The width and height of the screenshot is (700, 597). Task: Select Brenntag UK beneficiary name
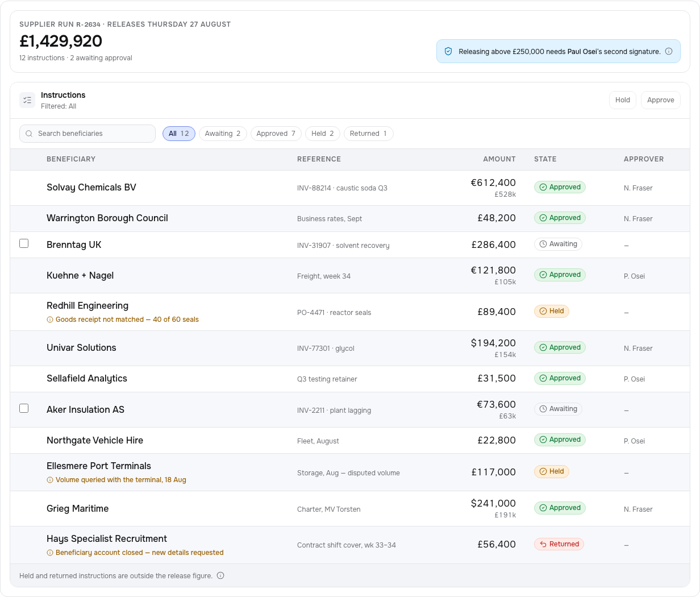[x=74, y=245]
